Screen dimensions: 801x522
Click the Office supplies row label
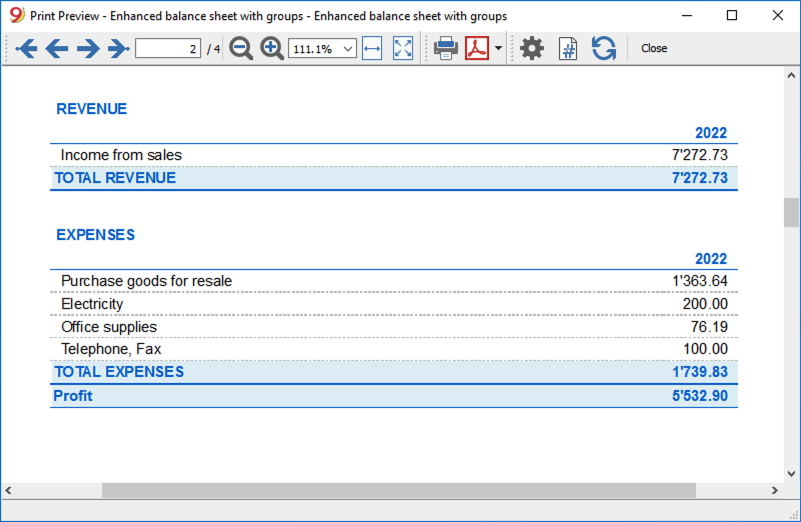[x=109, y=327]
